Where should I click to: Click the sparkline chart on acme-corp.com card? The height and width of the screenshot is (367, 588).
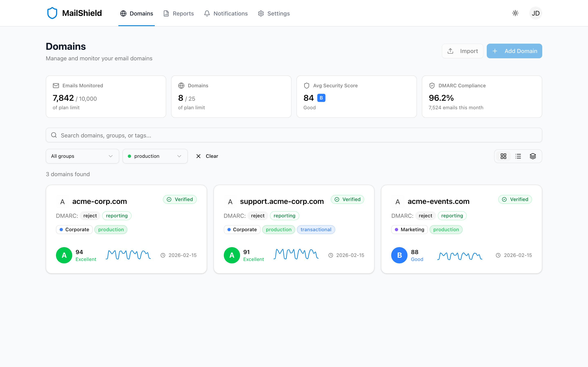128,255
